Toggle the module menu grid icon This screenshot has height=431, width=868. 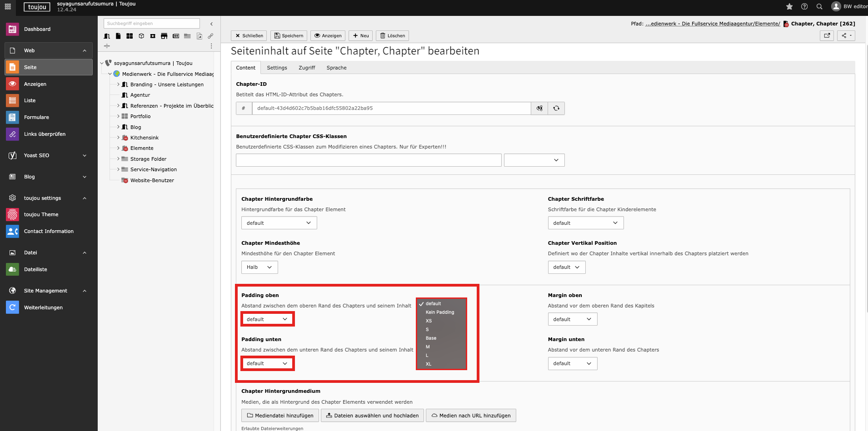8,6
